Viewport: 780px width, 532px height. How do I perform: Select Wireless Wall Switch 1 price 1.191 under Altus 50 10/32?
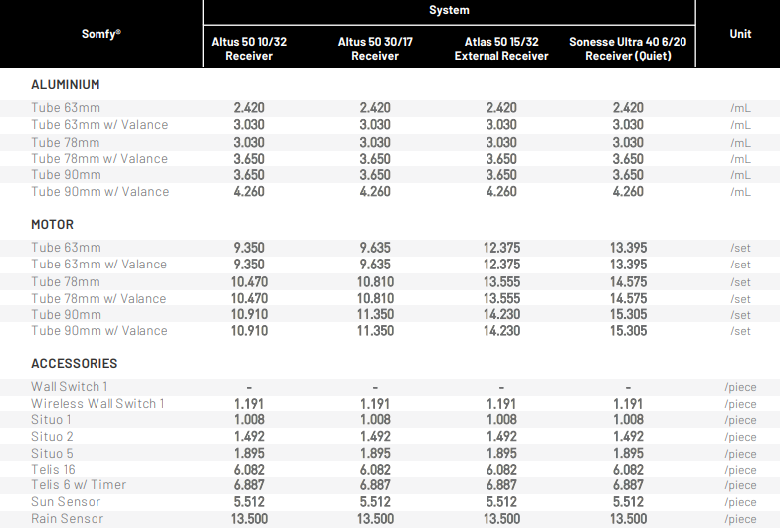tap(249, 404)
